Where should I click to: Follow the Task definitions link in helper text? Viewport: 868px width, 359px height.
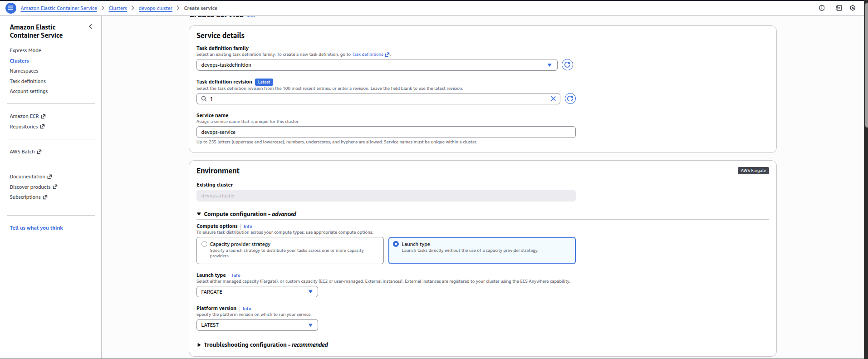click(370, 54)
